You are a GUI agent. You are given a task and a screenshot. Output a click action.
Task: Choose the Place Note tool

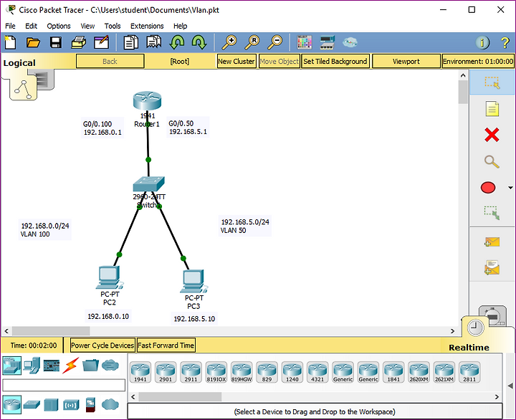click(492, 109)
